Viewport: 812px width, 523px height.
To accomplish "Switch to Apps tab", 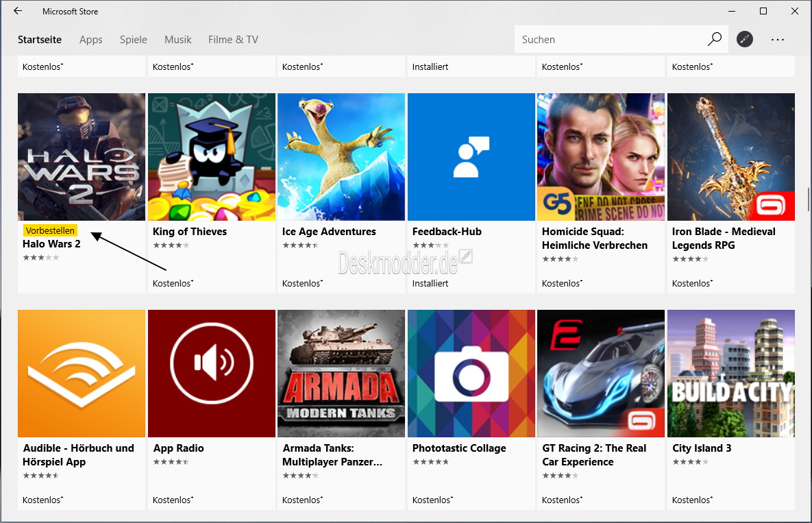I will tap(90, 39).
